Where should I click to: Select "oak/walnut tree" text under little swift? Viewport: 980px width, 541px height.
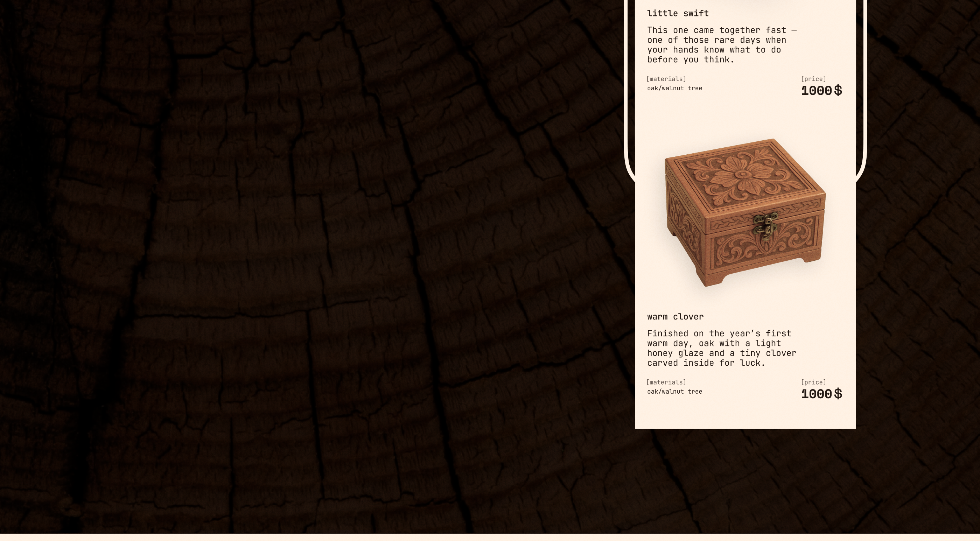coord(674,88)
